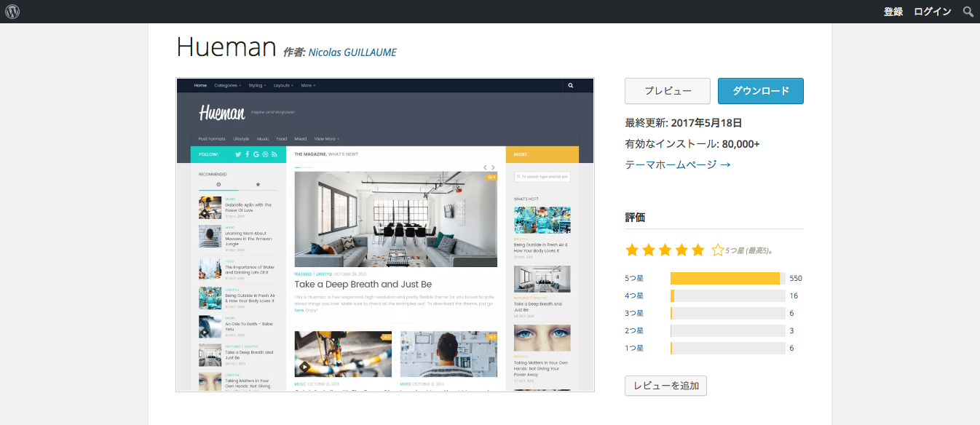Image resolution: width=980 pixels, height=425 pixels.
Task: Open search with the magnifier icon
Action: coord(968,12)
